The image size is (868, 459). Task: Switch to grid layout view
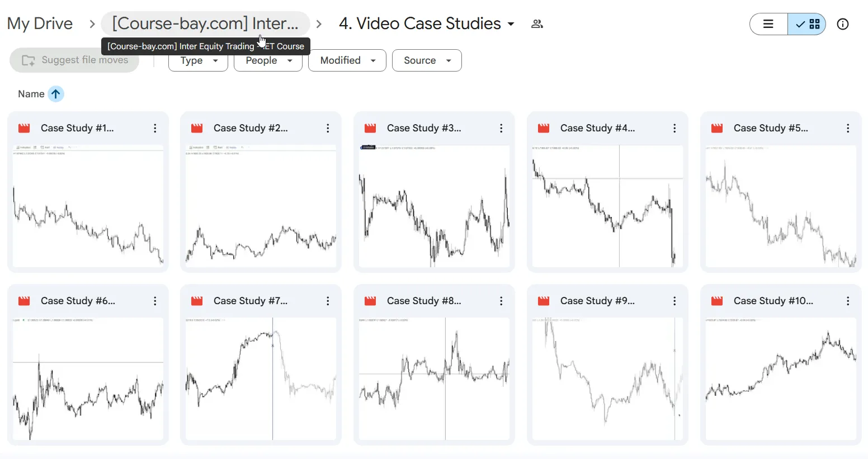(806, 24)
